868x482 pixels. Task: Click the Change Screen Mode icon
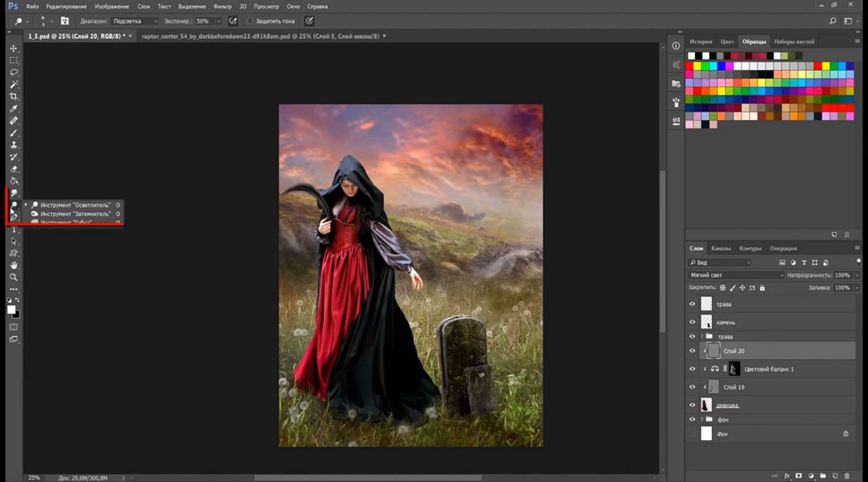click(x=14, y=339)
